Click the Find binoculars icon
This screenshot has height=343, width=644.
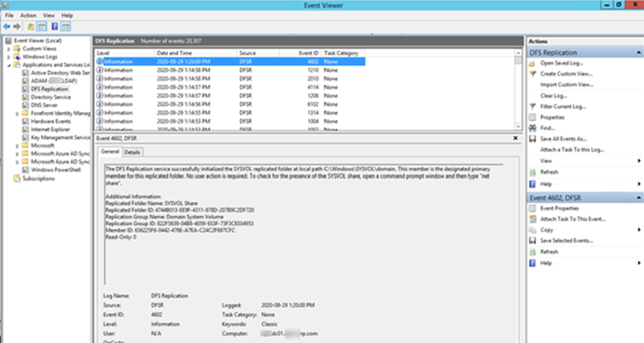[532, 128]
